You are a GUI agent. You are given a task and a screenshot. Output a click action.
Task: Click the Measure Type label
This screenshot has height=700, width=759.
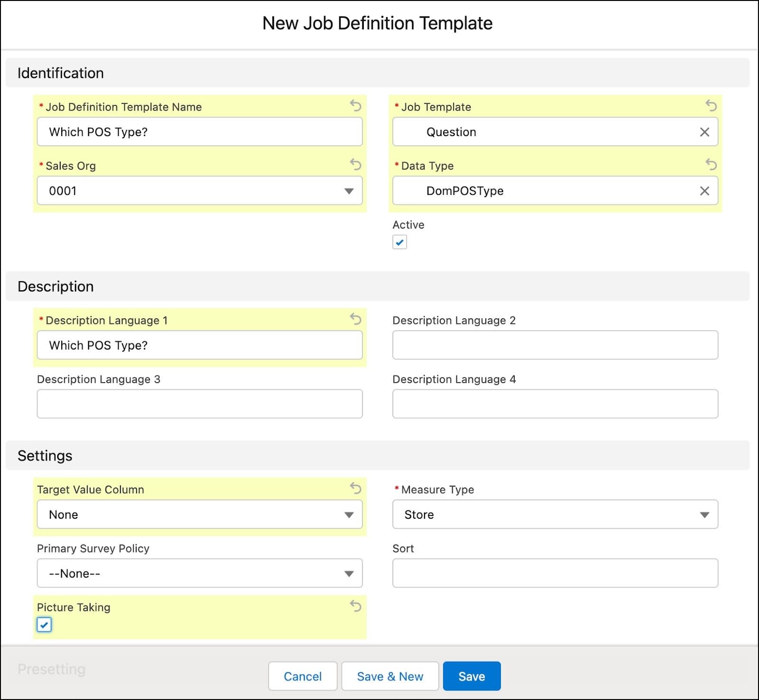point(437,490)
